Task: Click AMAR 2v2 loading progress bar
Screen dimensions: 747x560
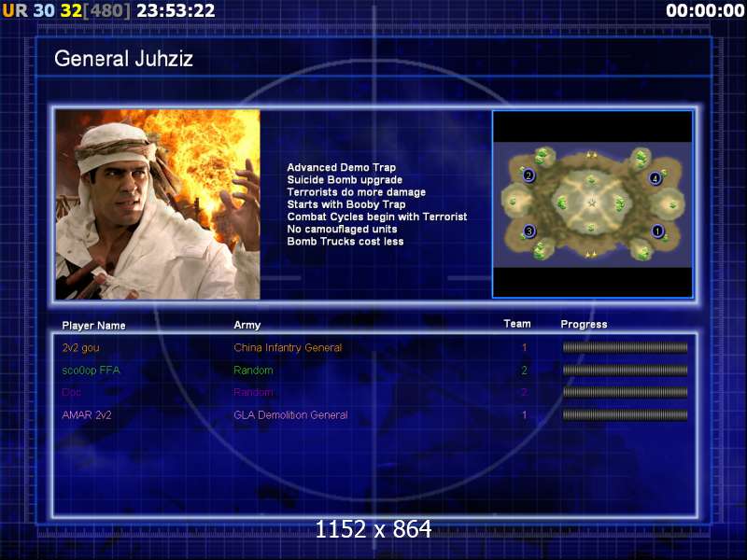Action: point(625,414)
